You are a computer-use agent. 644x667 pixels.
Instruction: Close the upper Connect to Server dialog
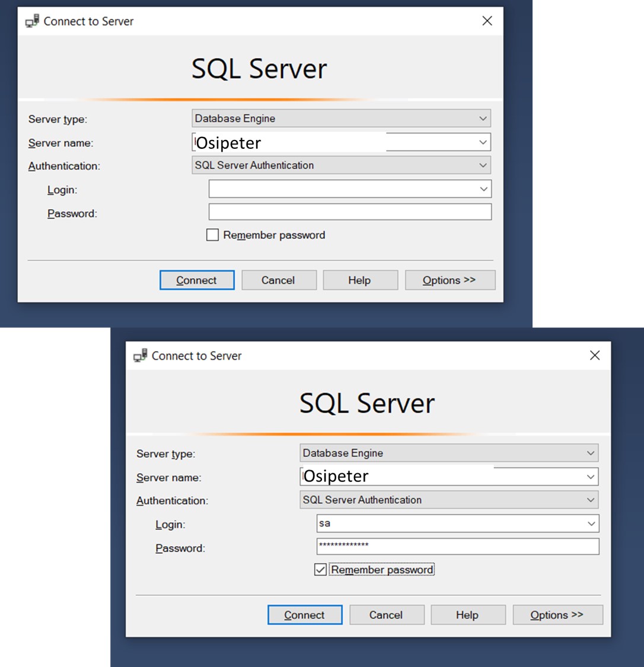tap(487, 21)
